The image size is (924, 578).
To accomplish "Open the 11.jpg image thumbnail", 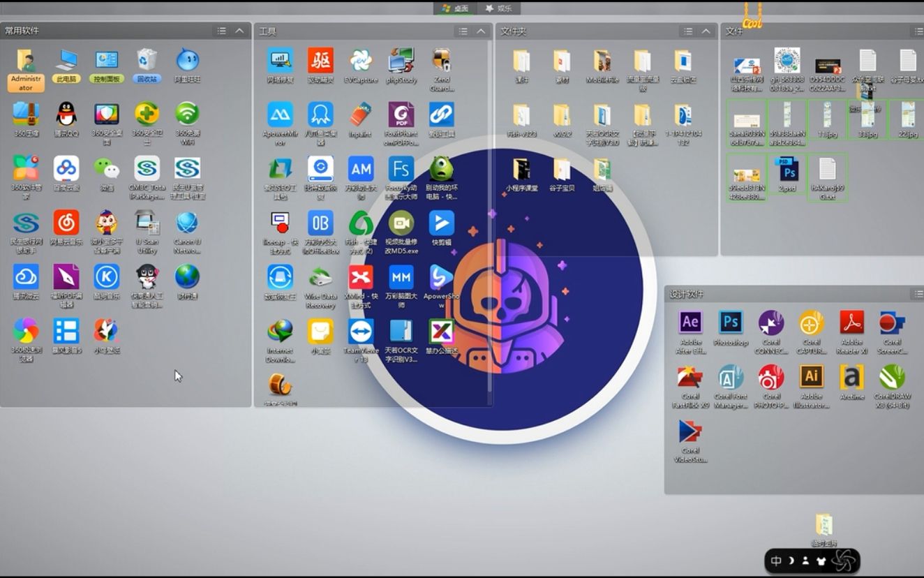I will pyautogui.click(x=828, y=115).
